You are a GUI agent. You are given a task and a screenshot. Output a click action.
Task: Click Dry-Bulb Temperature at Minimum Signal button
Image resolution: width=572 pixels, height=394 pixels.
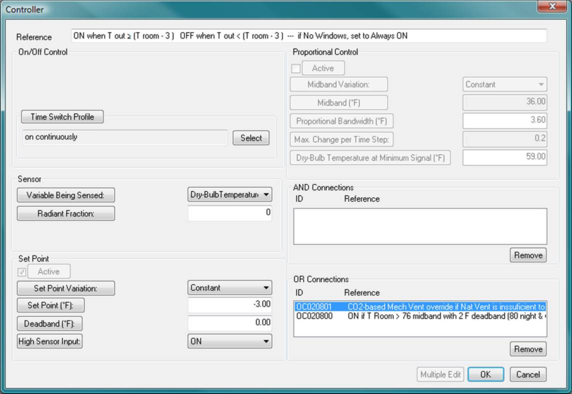[370, 158]
